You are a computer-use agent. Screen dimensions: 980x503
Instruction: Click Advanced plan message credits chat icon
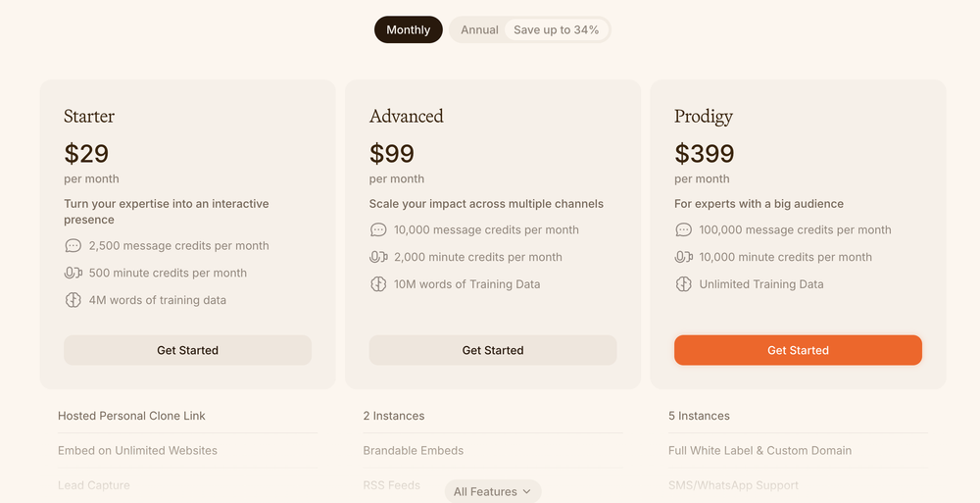[378, 230]
